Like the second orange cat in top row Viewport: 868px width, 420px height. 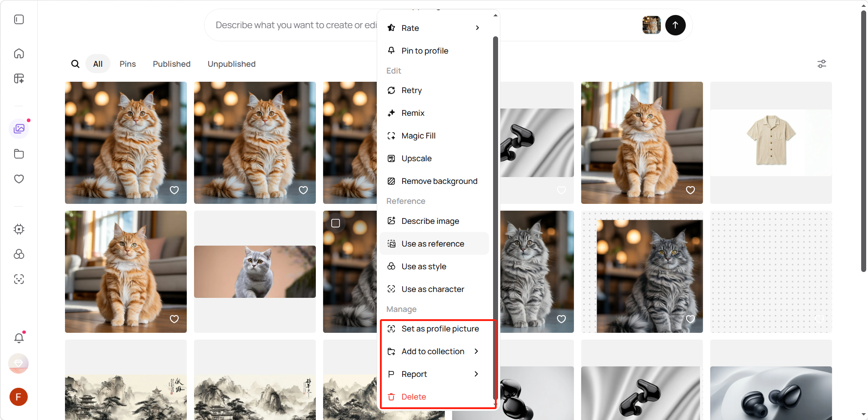(304, 190)
